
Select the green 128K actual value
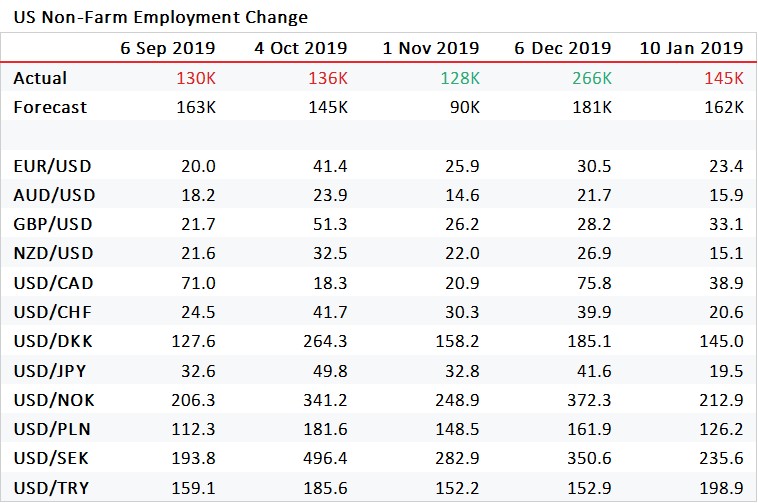pyautogui.click(x=458, y=78)
